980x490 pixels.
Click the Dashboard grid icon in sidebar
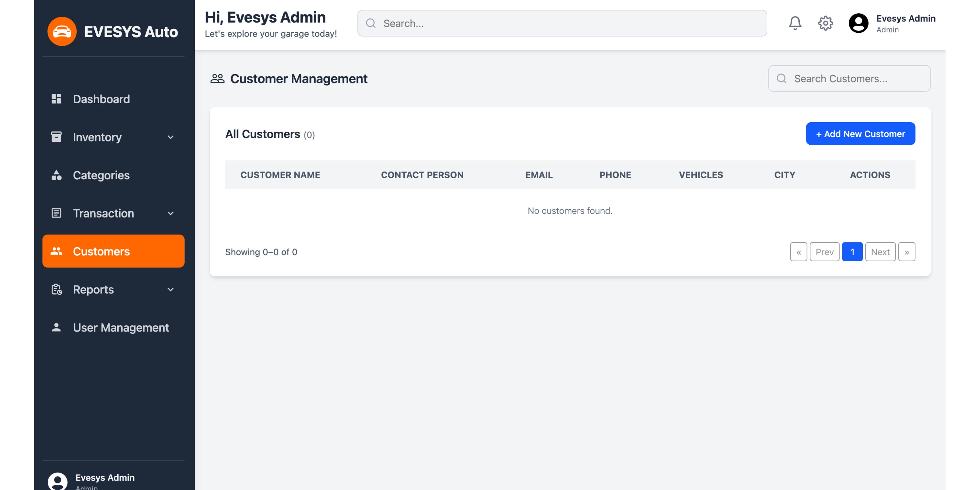click(x=56, y=99)
